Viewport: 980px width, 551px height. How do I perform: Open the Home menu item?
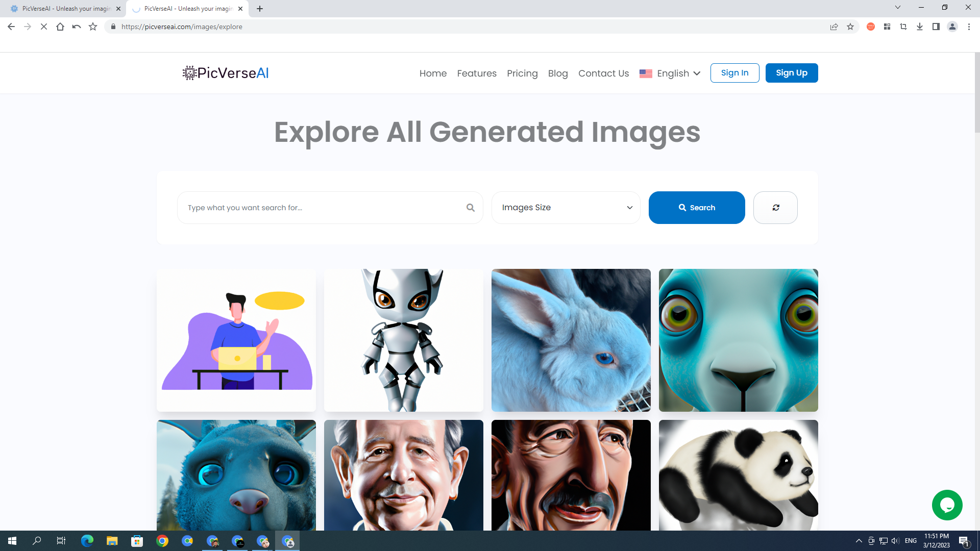point(433,73)
